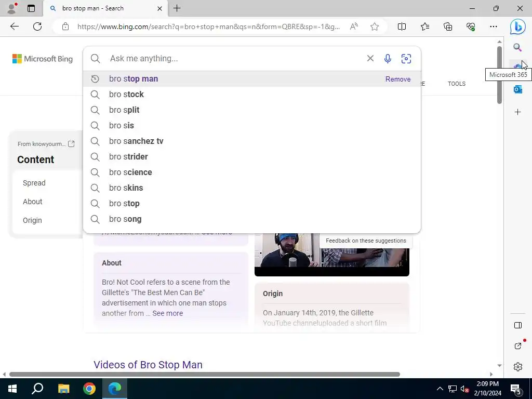Pick the 'bro stop' suggestion
532x399 pixels.
(252, 204)
